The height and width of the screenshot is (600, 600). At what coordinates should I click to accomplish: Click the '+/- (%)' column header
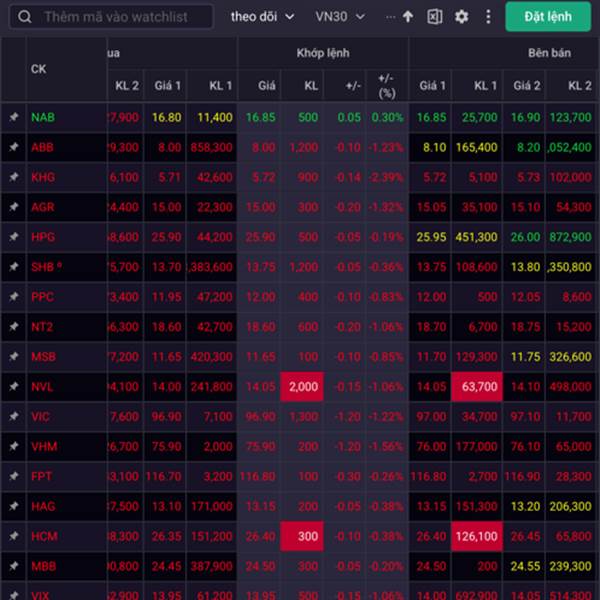pyautogui.click(x=387, y=86)
